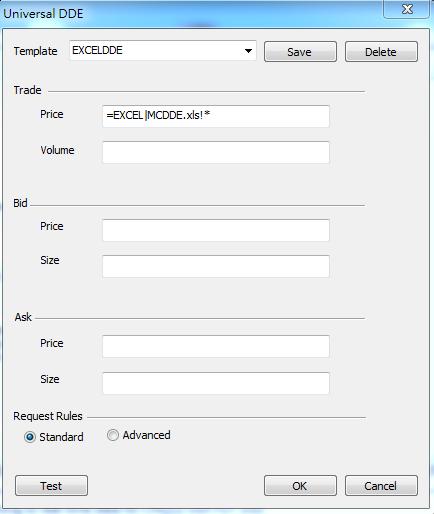Click the Ask Price input field

click(216, 347)
